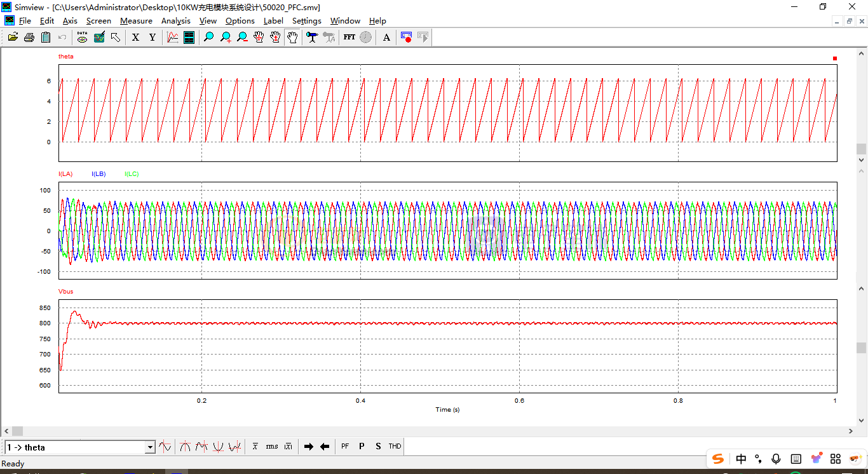Toggle the pan hand tool in the toolbar
This screenshot has height=474, width=868.
coord(292,37)
